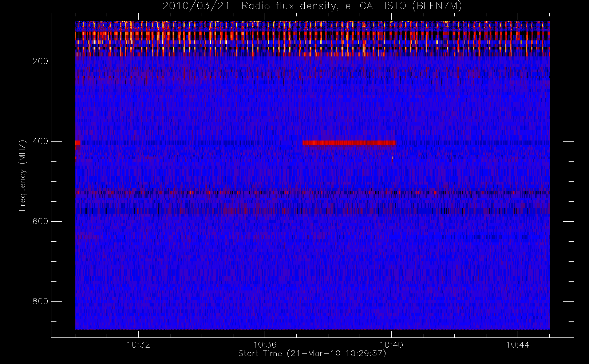Click the long red emission band near 400 MHz
The height and width of the screenshot is (364, 589).
click(349, 143)
